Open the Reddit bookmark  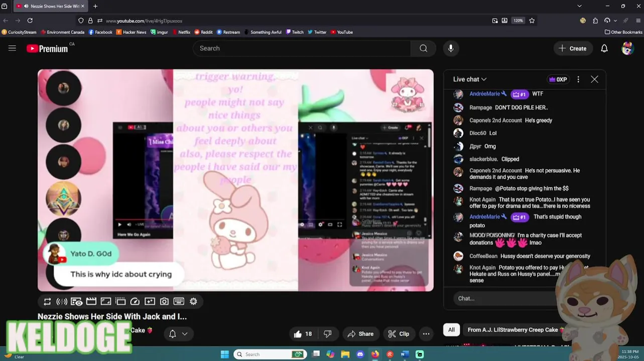pos(203,32)
